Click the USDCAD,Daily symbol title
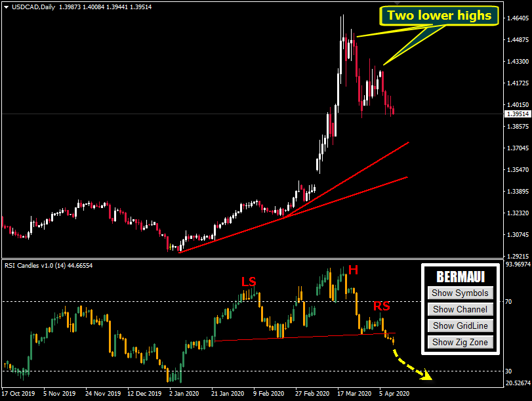532x401 pixels. (x=33, y=7)
